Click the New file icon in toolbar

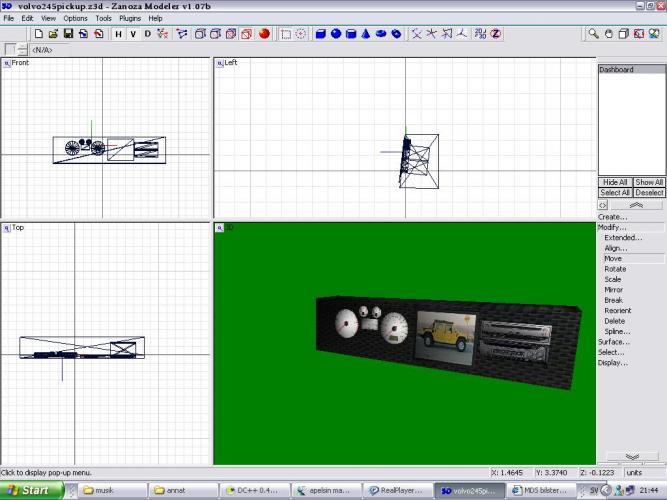[x=38, y=34]
